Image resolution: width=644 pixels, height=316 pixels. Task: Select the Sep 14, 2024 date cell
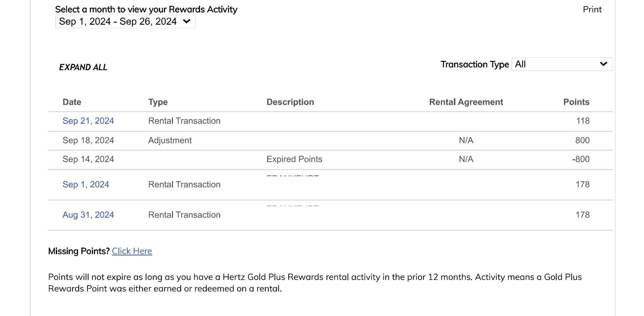(88, 159)
